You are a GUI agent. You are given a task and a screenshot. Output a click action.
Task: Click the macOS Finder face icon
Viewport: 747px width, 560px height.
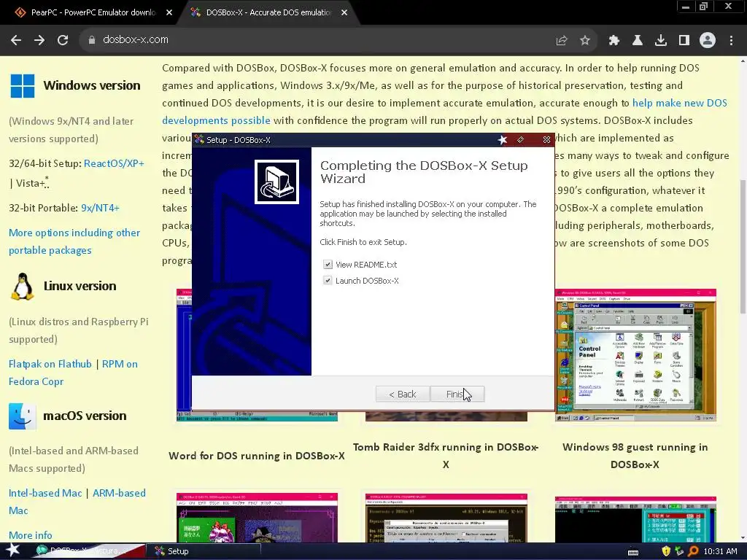pos(23,416)
